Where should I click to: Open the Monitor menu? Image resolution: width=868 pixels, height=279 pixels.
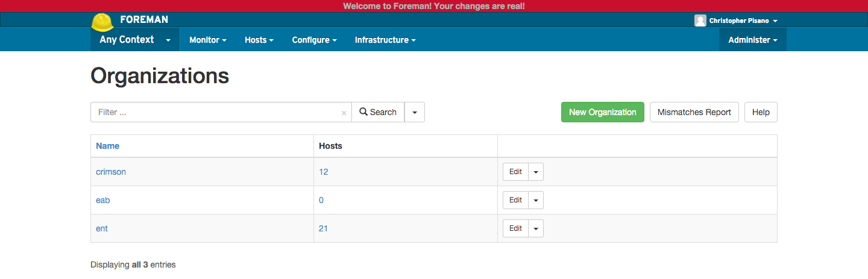pyautogui.click(x=207, y=40)
